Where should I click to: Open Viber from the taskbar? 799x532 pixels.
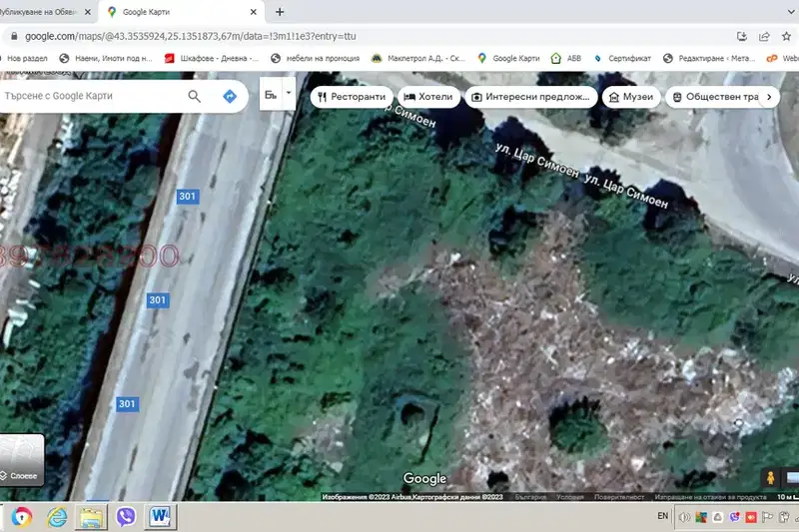point(126,517)
